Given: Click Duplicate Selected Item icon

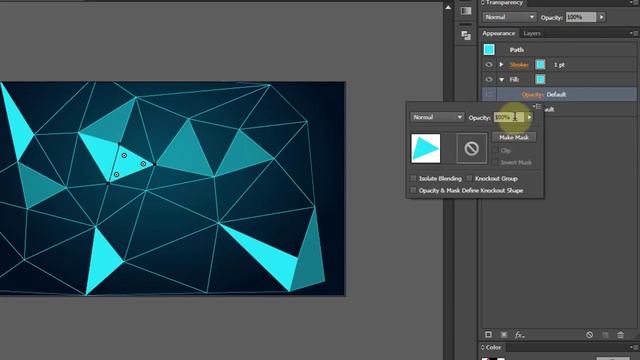Looking at the screenshot, I should tap(605, 335).
